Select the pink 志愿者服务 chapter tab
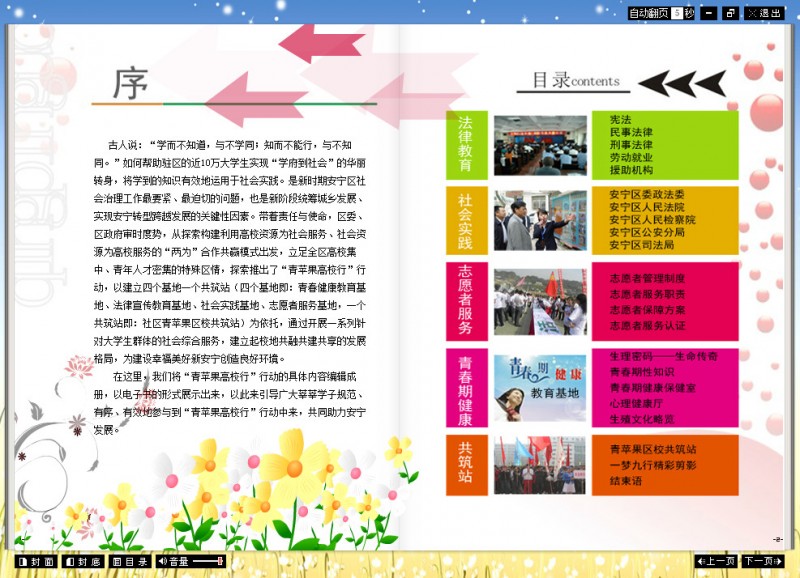800x578 pixels. pos(466,299)
